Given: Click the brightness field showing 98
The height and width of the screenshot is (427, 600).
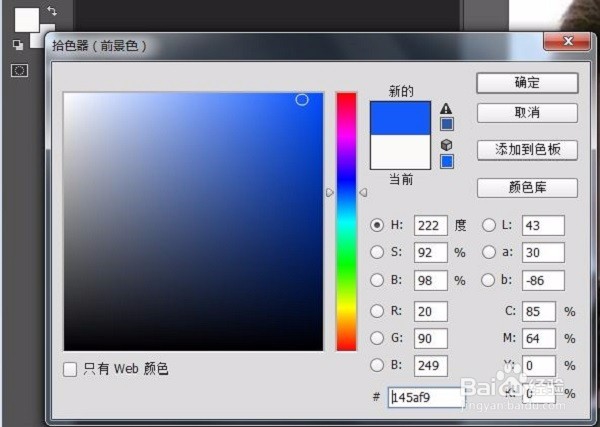Looking at the screenshot, I should pyautogui.click(x=430, y=280).
